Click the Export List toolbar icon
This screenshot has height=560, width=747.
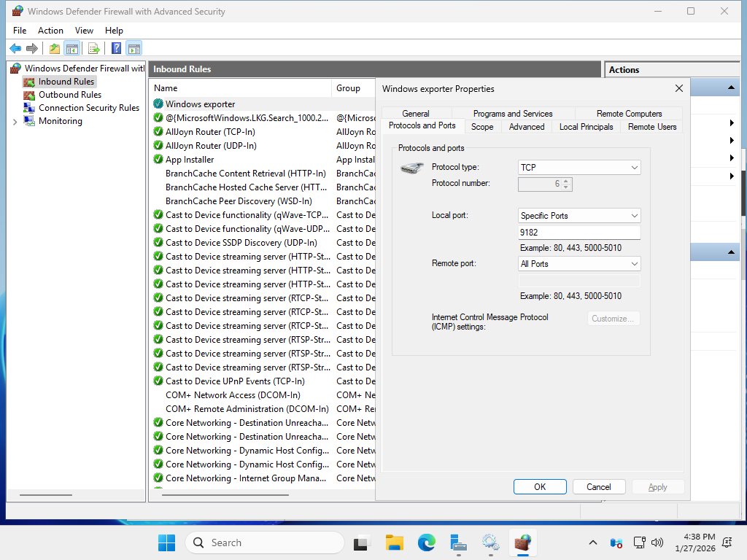point(93,49)
